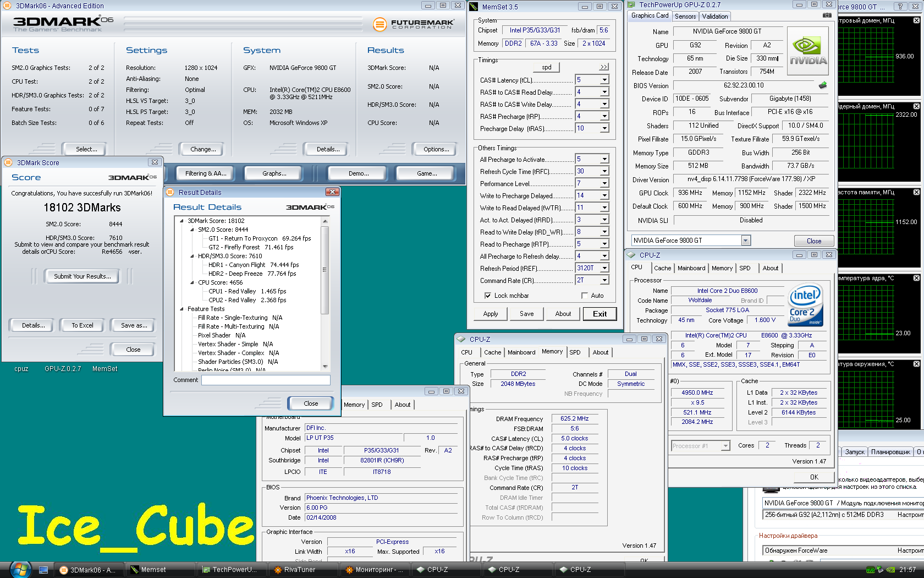Screen dimensions: 924x578
Task: Open the Validation tab in GPU-Z
Action: coord(715,17)
